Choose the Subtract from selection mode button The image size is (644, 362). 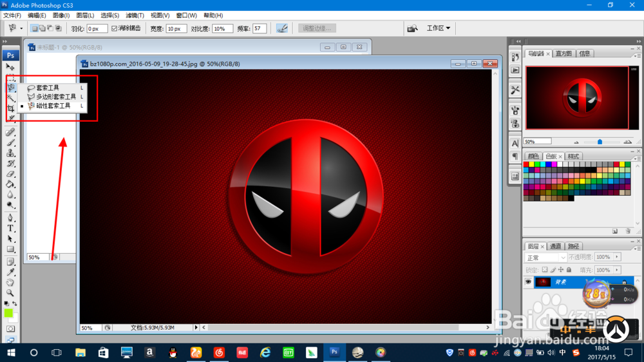[x=50, y=28]
